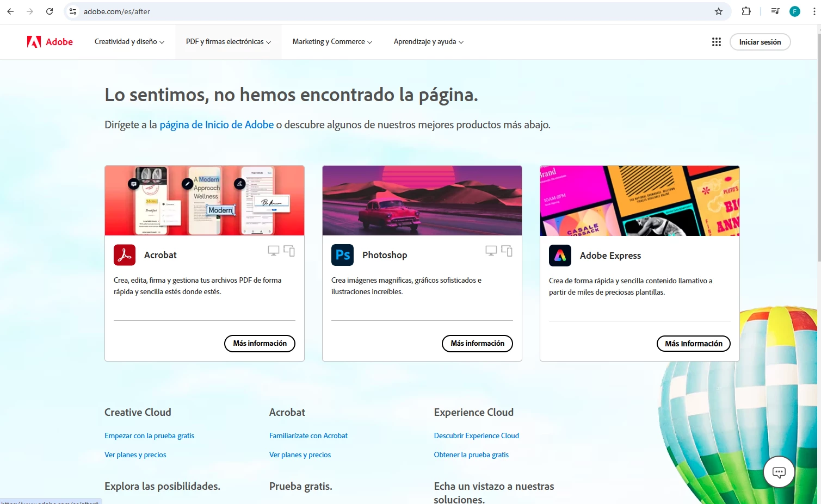This screenshot has height=504, width=821.
Task: Expand Marketing y Commerce menu
Action: click(332, 42)
